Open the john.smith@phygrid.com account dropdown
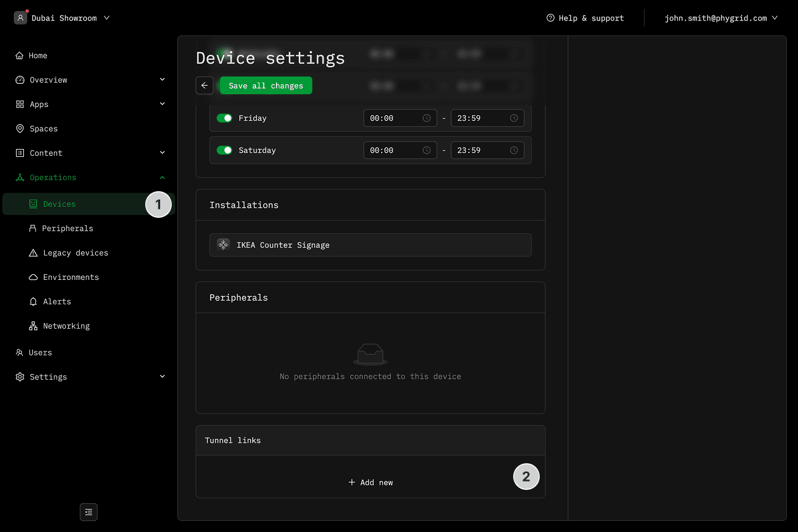 [x=721, y=18]
